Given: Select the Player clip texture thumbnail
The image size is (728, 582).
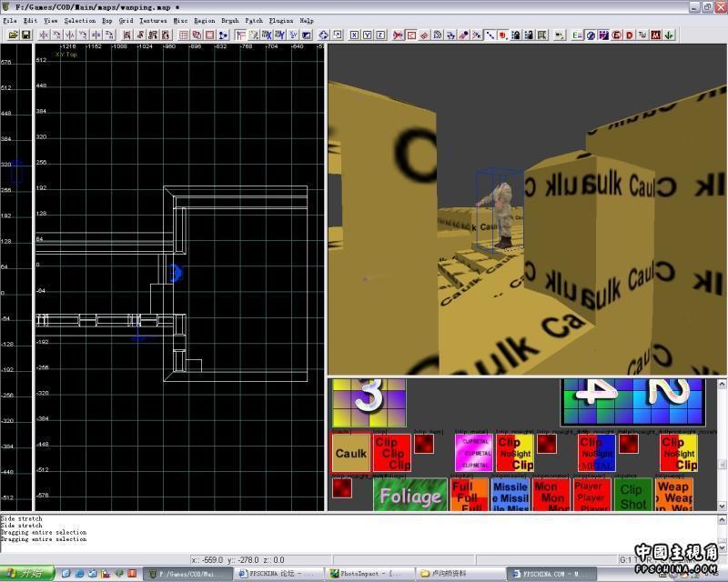Looking at the screenshot, I should pyautogui.click(x=592, y=495).
